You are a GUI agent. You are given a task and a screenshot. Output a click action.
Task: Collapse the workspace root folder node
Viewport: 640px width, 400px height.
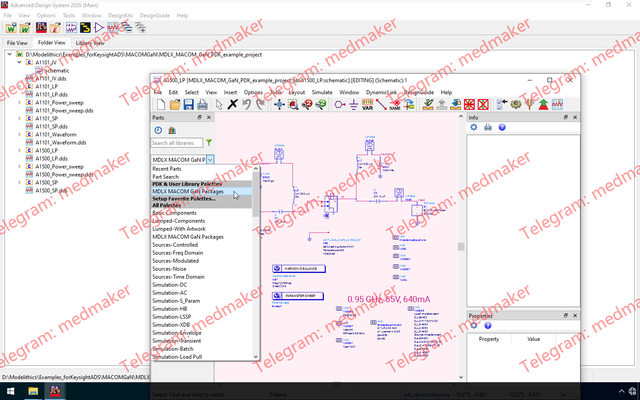click(x=9, y=54)
